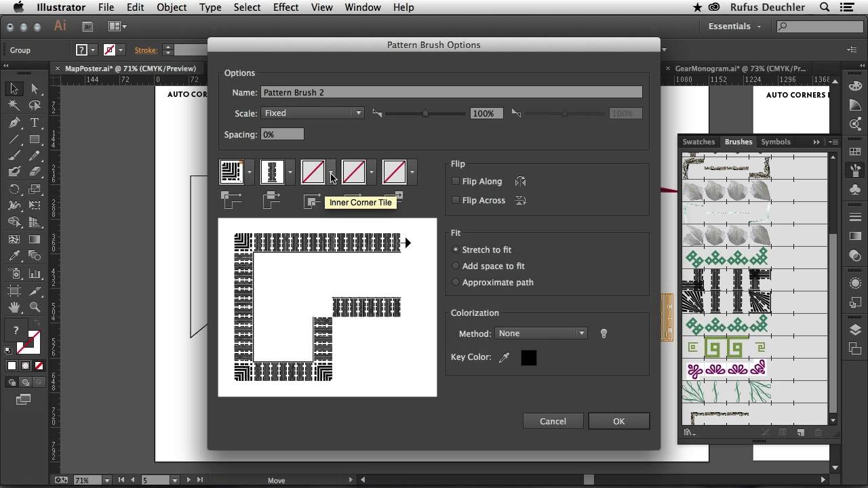Open Brush Libraries menu icon
The height and width of the screenshot is (488, 868).
tap(690, 432)
